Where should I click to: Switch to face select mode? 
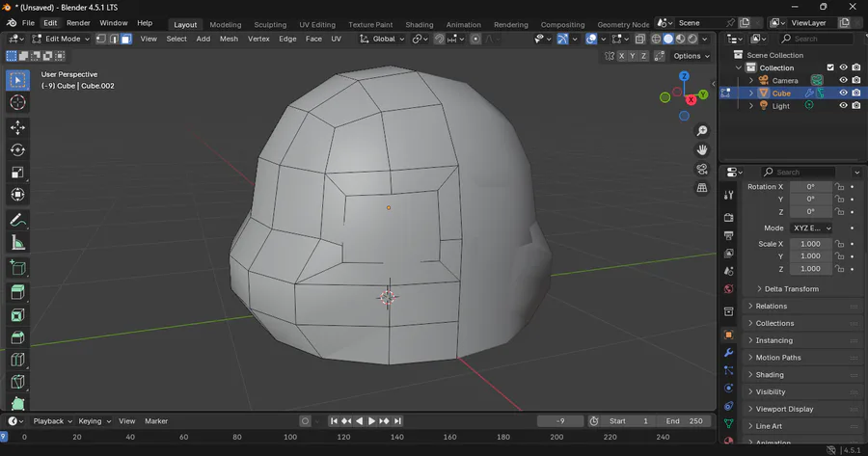click(x=126, y=39)
